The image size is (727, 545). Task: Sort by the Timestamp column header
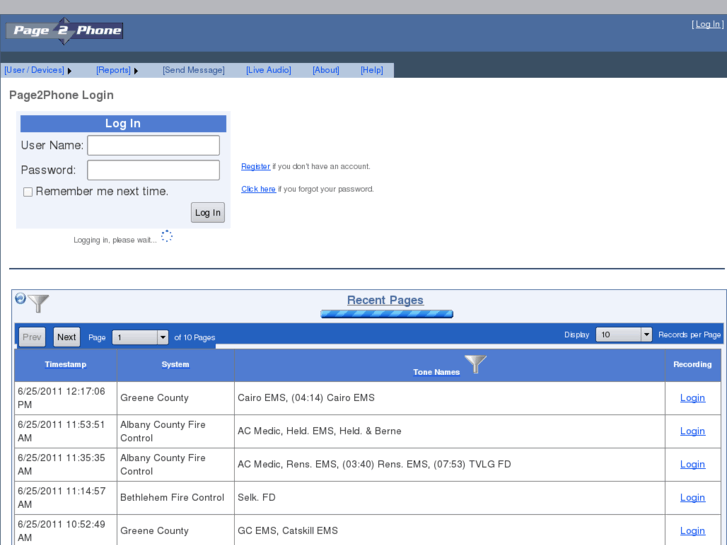click(x=65, y=365)
